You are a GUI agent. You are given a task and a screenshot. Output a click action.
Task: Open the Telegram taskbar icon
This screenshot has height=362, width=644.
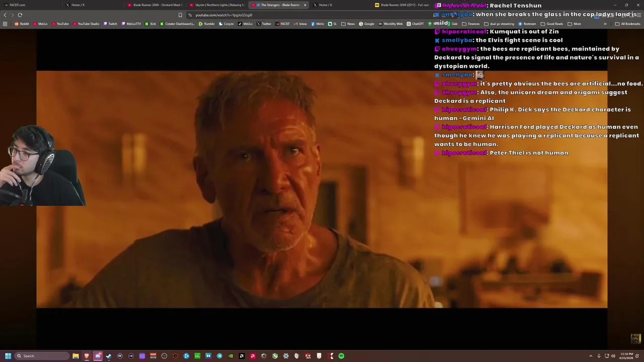click(x=219, y=356)
